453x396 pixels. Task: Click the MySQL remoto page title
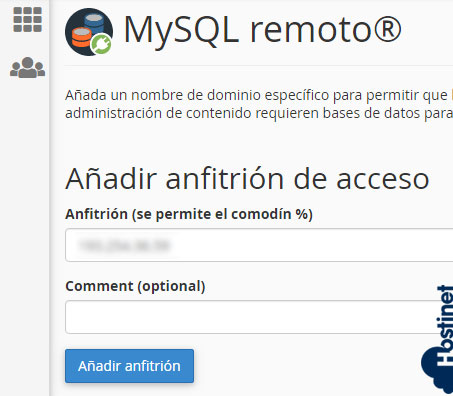click(x=262, y=30)
